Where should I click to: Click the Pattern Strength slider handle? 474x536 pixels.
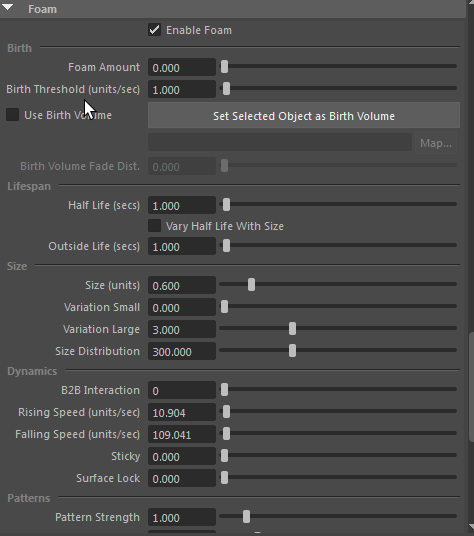pos(246,517)
